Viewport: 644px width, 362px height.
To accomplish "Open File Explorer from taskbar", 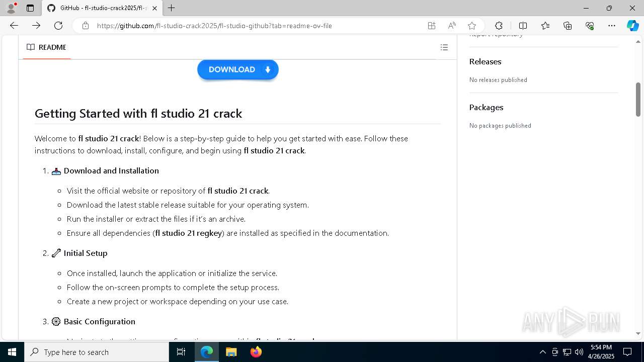I will coord(231,352).
